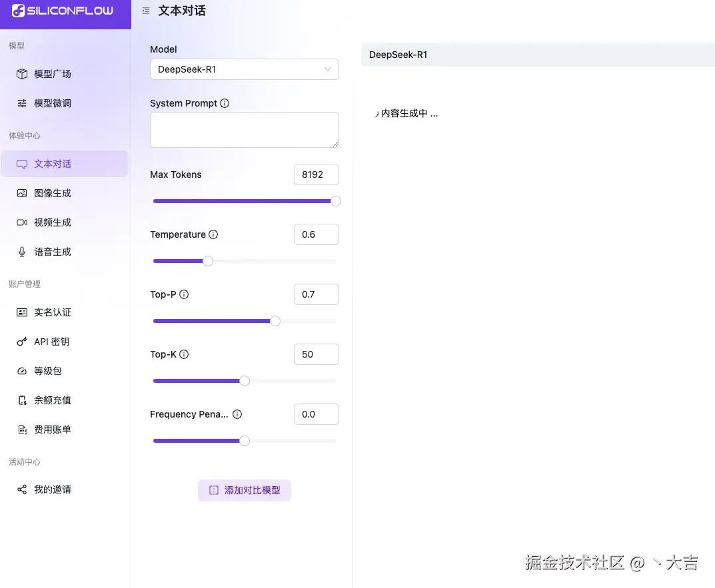
Task: Show Frequency Penalty info tooltip icon
Action: coord(237,414)
